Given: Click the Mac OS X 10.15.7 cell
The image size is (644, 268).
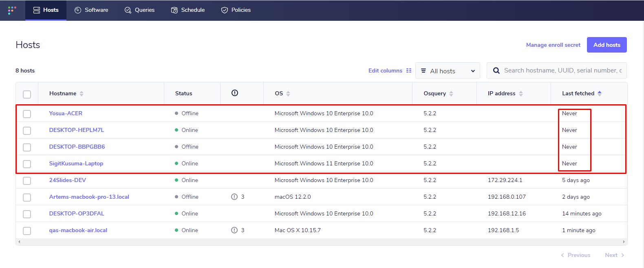Looking at the screenshot, I should point(298,230).
